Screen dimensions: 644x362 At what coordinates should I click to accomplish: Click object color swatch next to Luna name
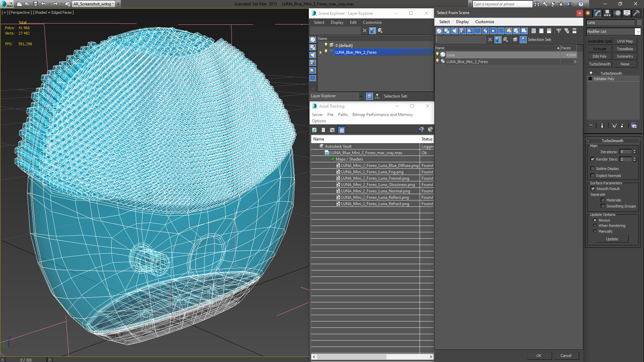(639, 22)
